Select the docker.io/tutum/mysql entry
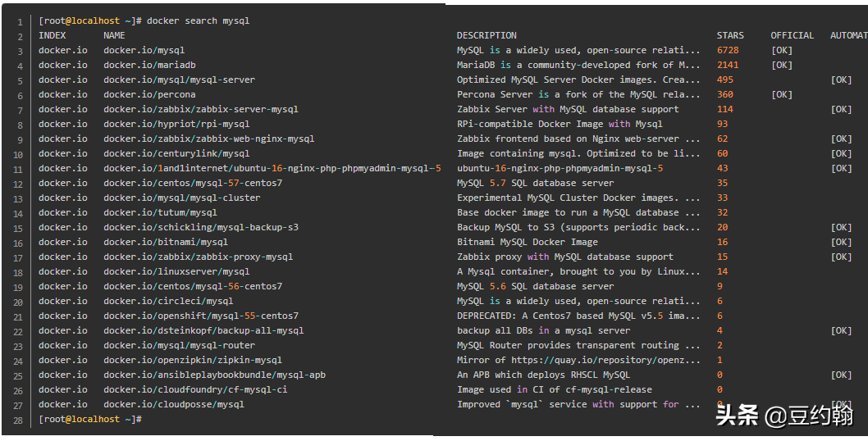This screenshot has height=441, width=868. [x=160, y=212]
